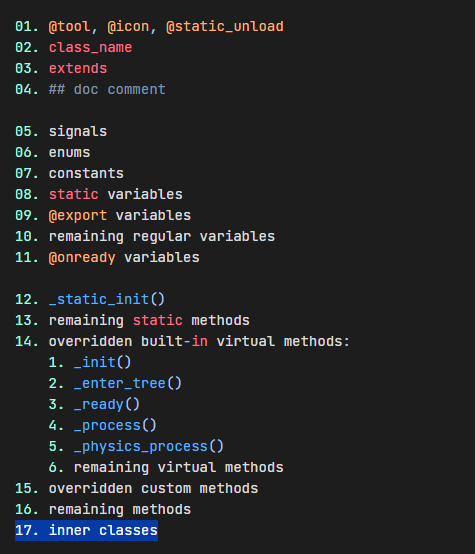Place cursor on signals line
This screenshot has width=475, height=554.
tap(78, 131)
